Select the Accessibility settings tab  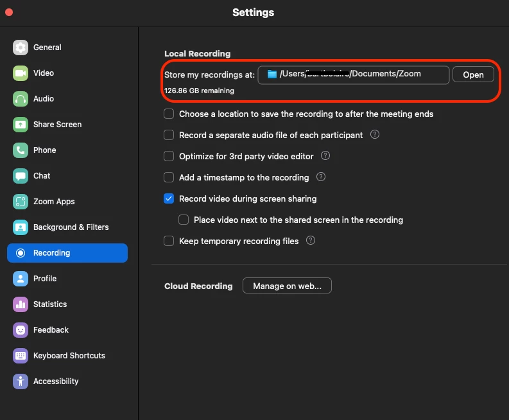click(x=67, y=381)
